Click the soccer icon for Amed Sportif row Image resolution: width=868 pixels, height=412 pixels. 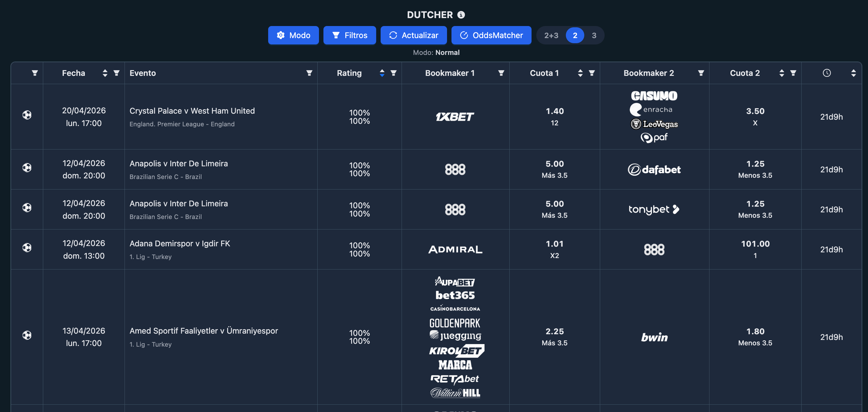27,335
